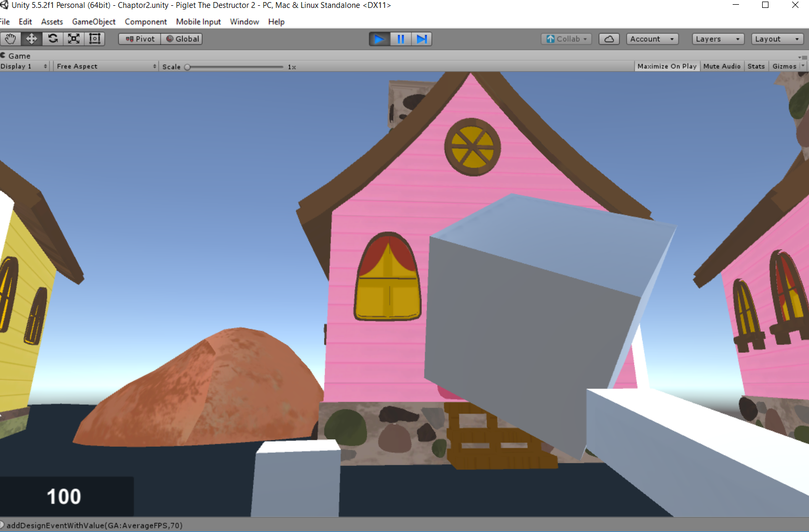Select the Scale tool
The width and height of the screenshot is (809, 532).
(74, 39)
